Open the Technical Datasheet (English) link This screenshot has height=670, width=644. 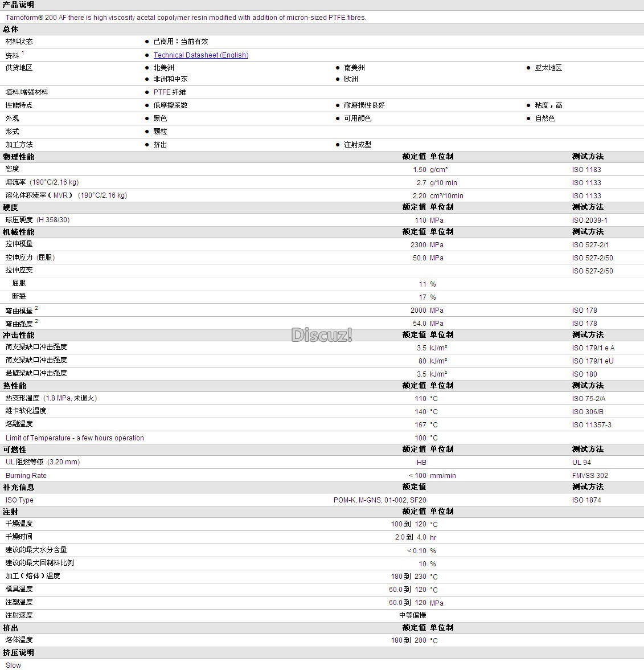click(200, 55)
